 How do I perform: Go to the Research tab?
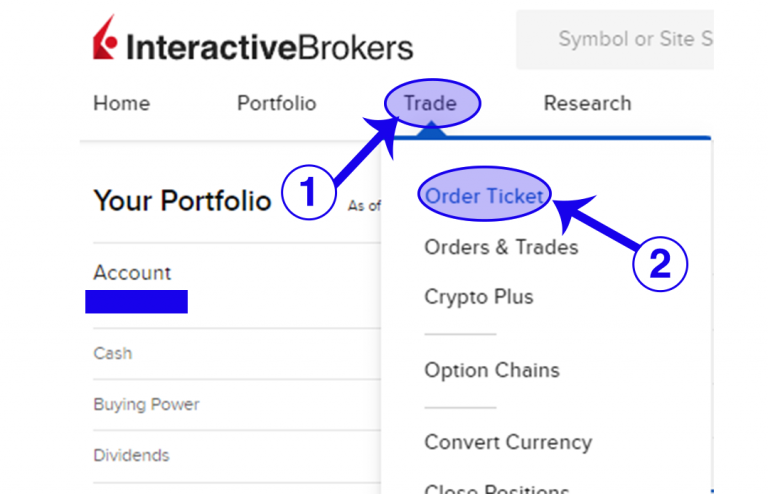[x=587, y=103]
